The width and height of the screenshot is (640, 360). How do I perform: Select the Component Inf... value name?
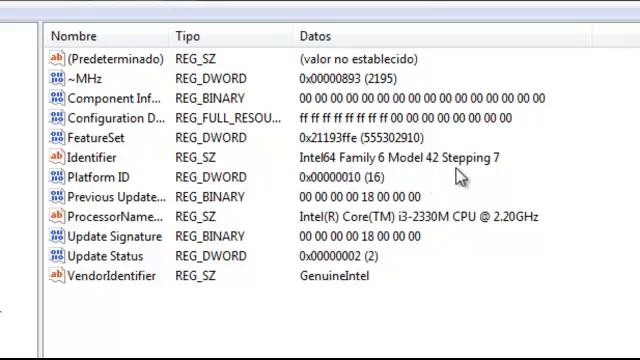[114, 98]
